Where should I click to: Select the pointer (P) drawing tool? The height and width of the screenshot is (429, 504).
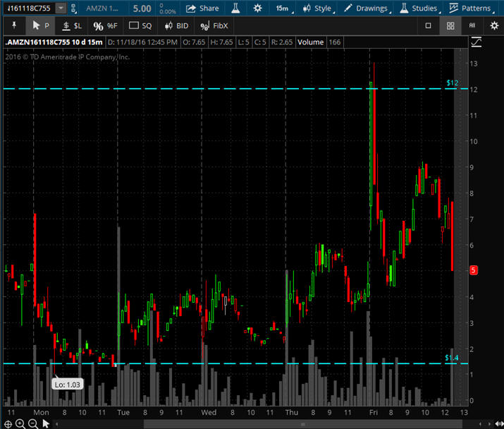pyautogui.click(x=40, y=25)
